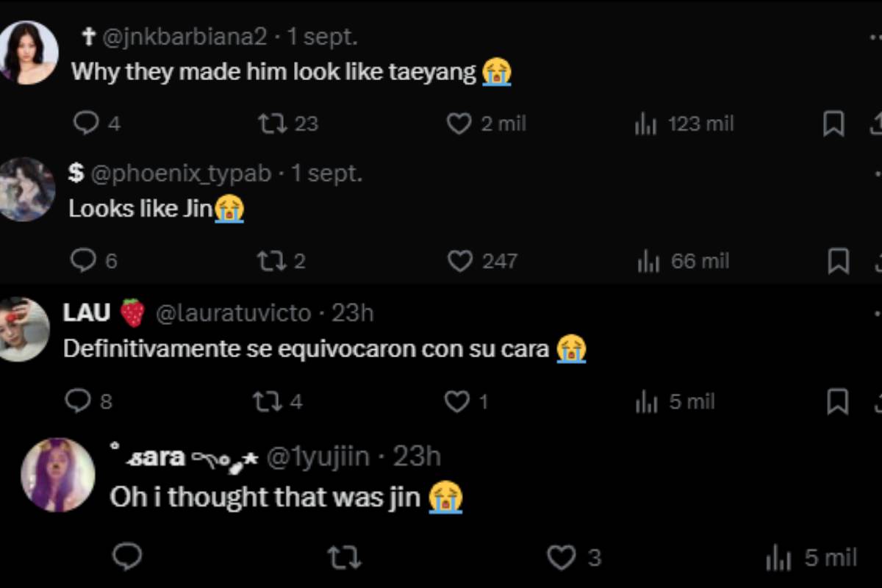Like the tweet with 247 likes

coord(460,261)
